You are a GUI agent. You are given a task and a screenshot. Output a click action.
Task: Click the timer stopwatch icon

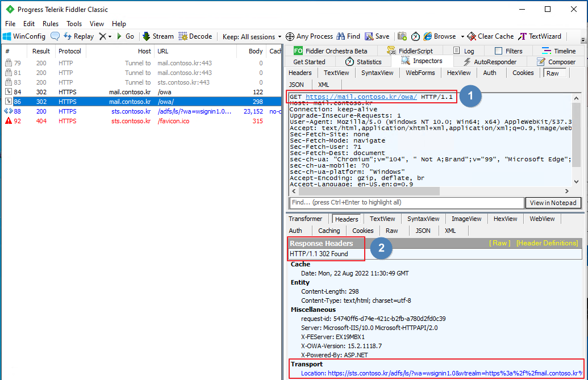click(x=415, y=36)
